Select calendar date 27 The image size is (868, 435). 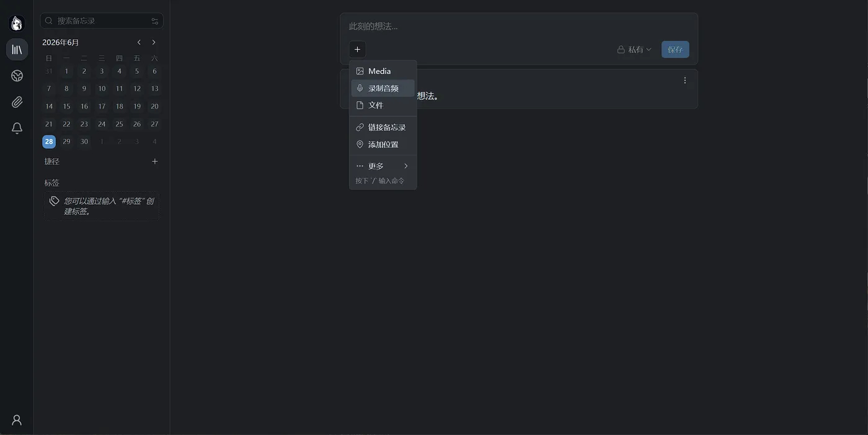(x=154, y=124)
